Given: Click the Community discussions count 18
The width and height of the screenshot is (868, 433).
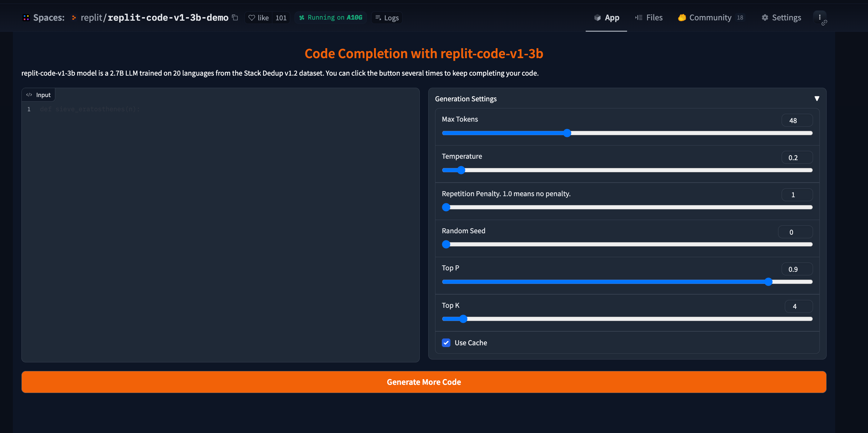Looking at the screenshot, I should point(740,17).
